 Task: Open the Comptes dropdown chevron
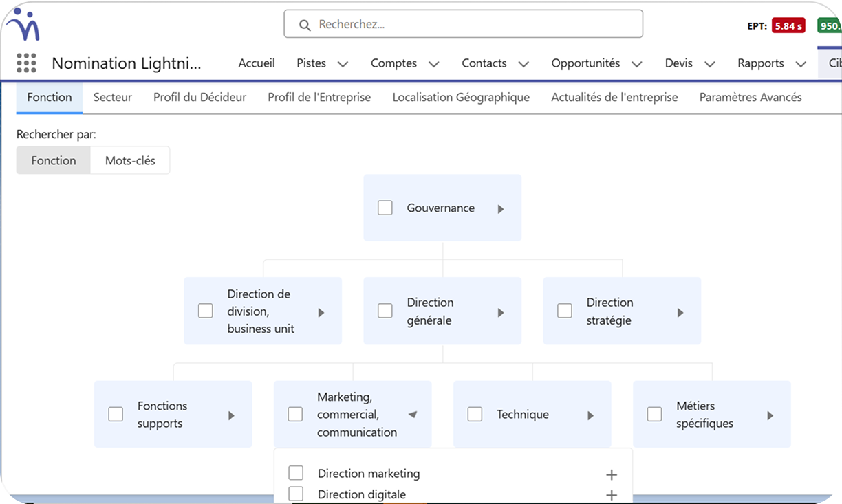(433, 64)
